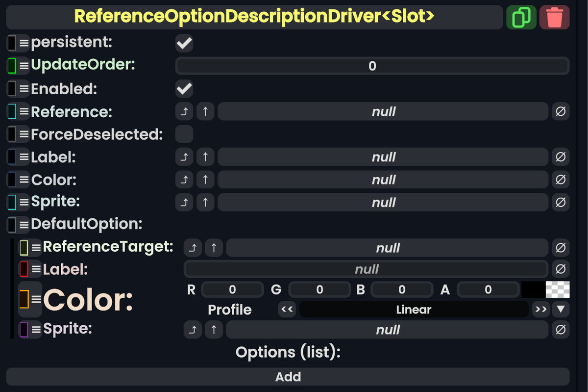Screen dimensions: 588x392
Task: Click the null value of the Reference field
Action: point(383,111)
